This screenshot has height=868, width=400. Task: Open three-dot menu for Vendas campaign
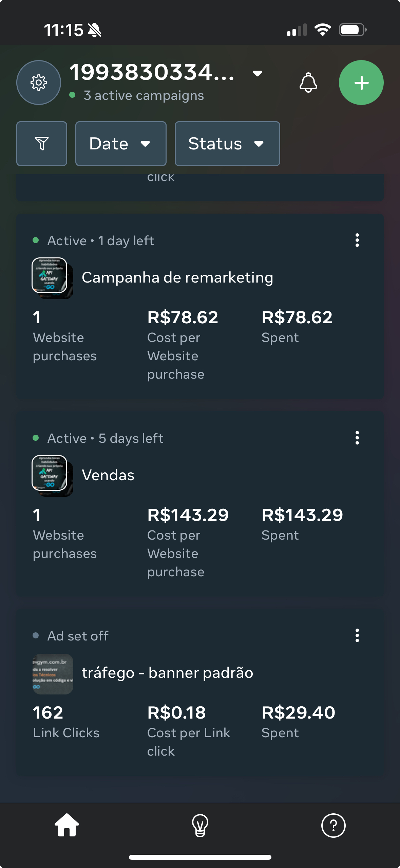click(357, 438)
